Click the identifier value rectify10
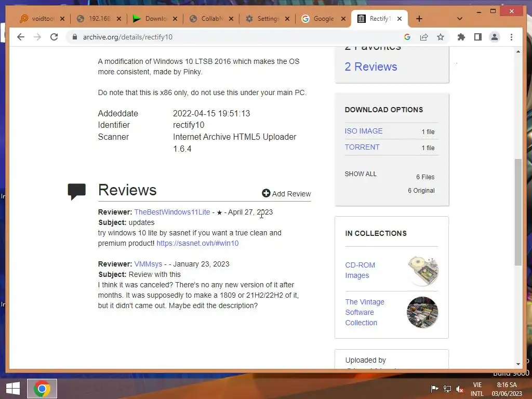 (189, 125)
